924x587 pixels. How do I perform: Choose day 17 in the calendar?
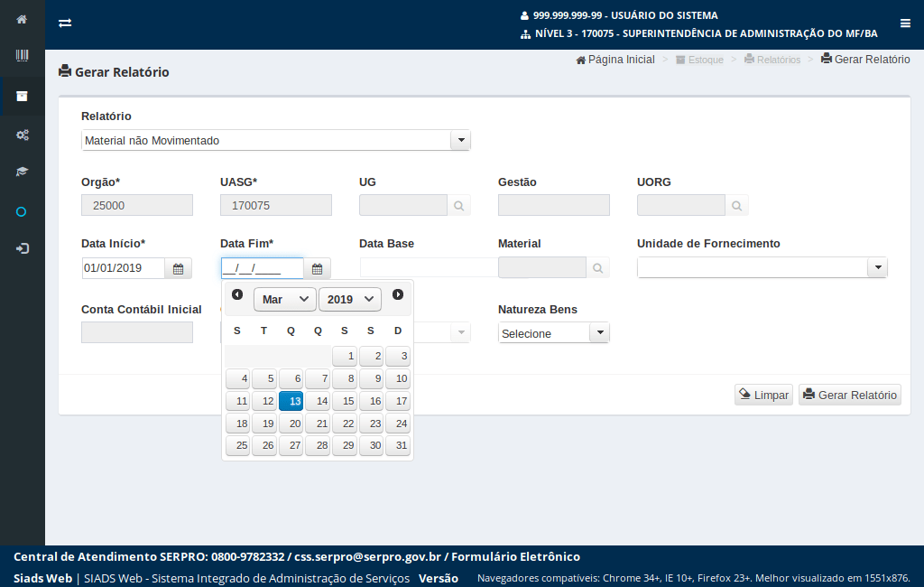coord(398,401)
